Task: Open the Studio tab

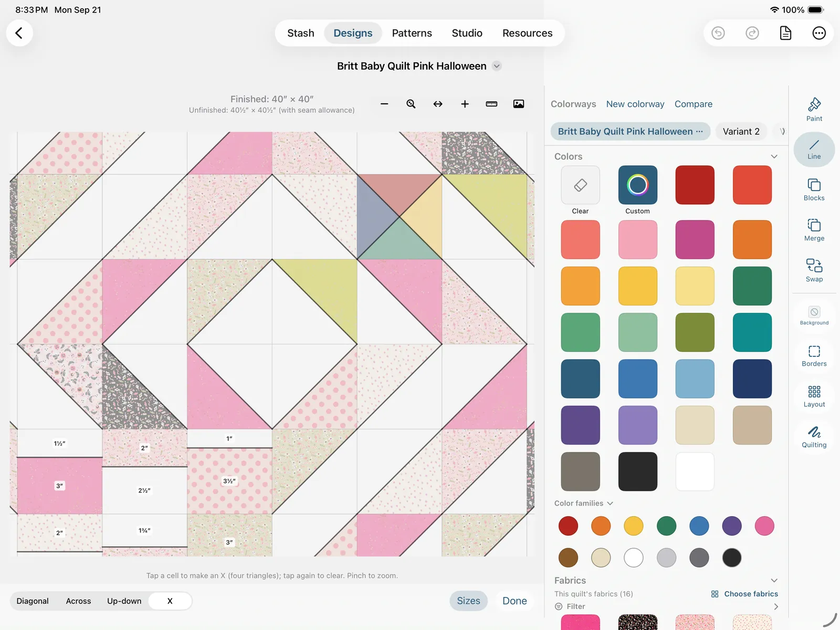Action: tap(467, 33)
